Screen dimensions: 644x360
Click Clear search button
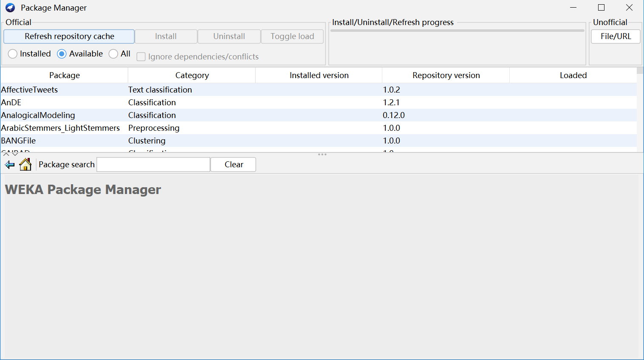[x=234, y=165]
